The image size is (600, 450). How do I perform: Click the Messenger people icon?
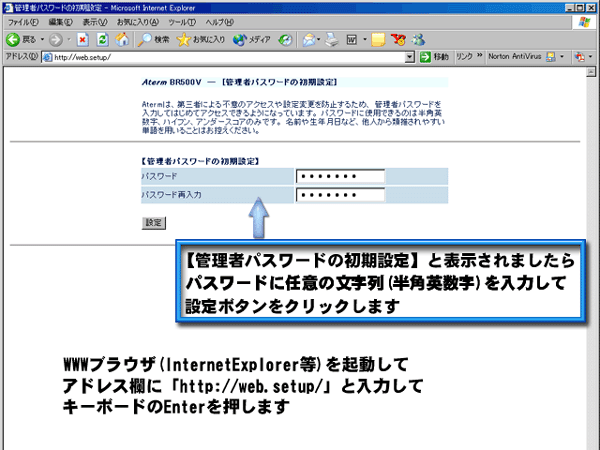(418, 39)
